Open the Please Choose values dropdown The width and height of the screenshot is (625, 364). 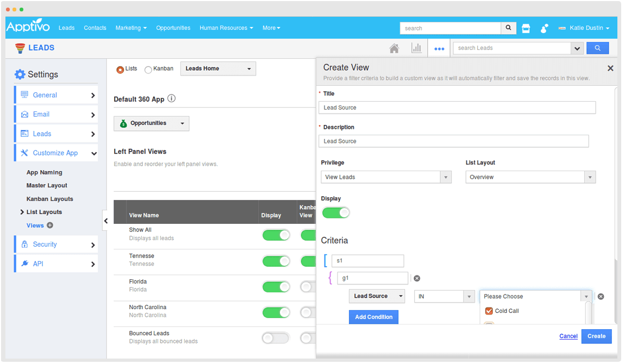click(536, 297)
